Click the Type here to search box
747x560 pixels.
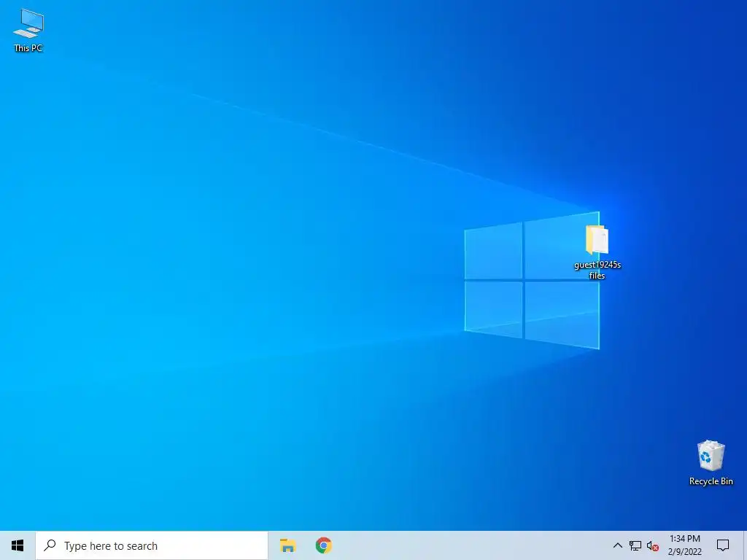point(152,545)
